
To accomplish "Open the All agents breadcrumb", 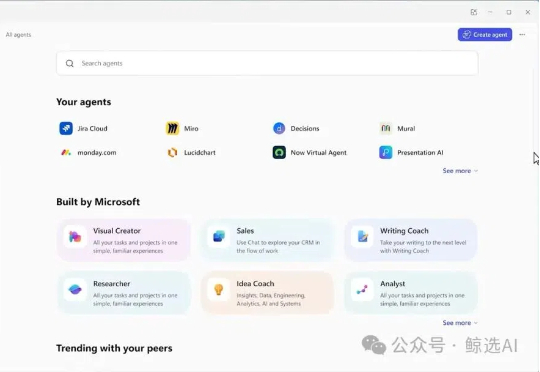I will click(18, 35).
